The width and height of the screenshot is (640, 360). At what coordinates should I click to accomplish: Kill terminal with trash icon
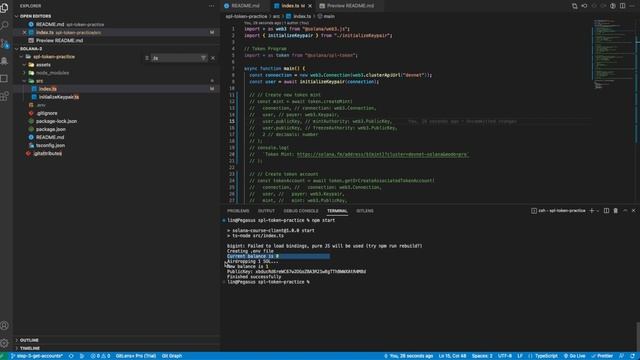coord(616,211)
